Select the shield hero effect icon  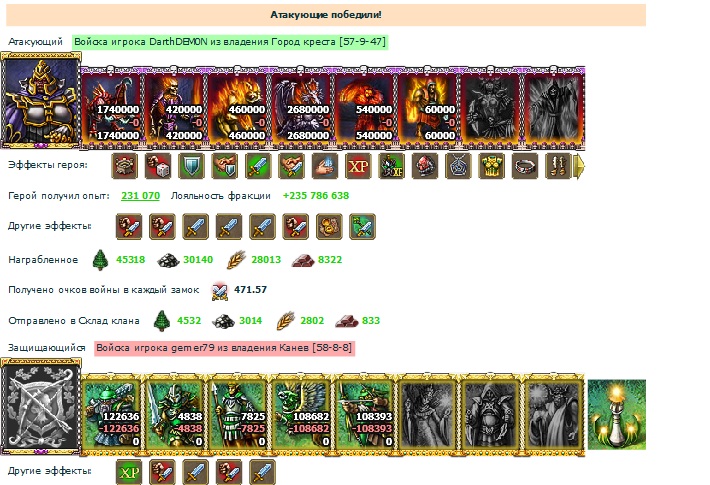click(x=191, y=166)
